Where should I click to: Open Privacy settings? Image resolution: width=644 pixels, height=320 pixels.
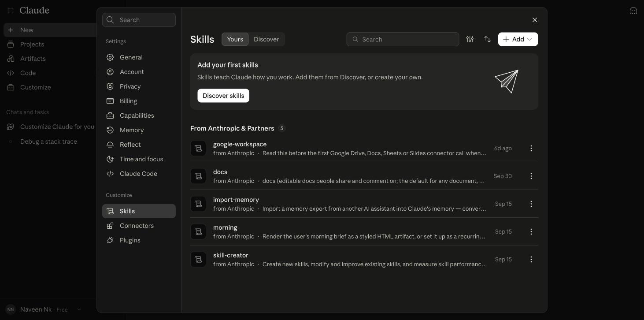click(x=139, y=86)
